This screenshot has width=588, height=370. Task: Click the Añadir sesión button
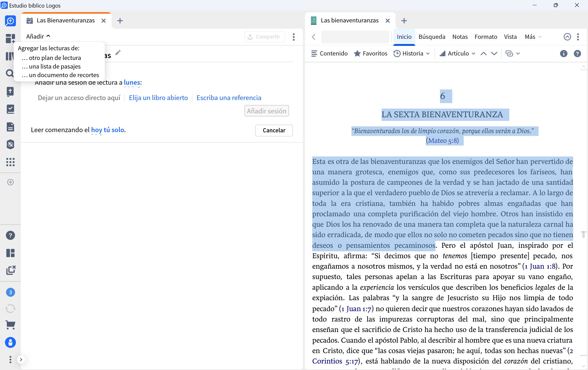click(x=267, y=111)
